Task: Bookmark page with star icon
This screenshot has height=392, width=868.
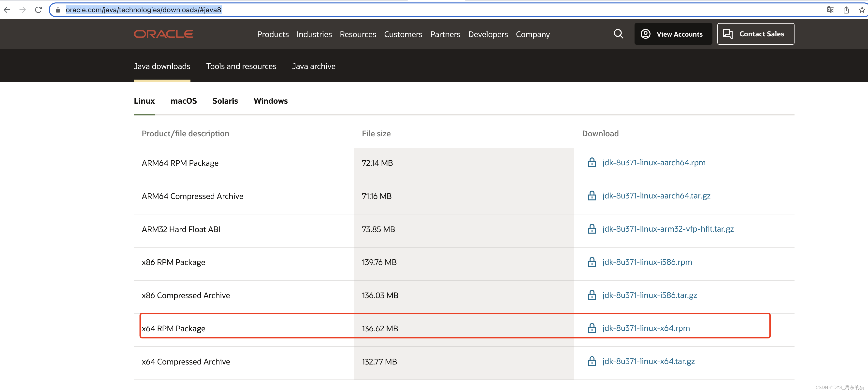Action: [x=862, y=10]
